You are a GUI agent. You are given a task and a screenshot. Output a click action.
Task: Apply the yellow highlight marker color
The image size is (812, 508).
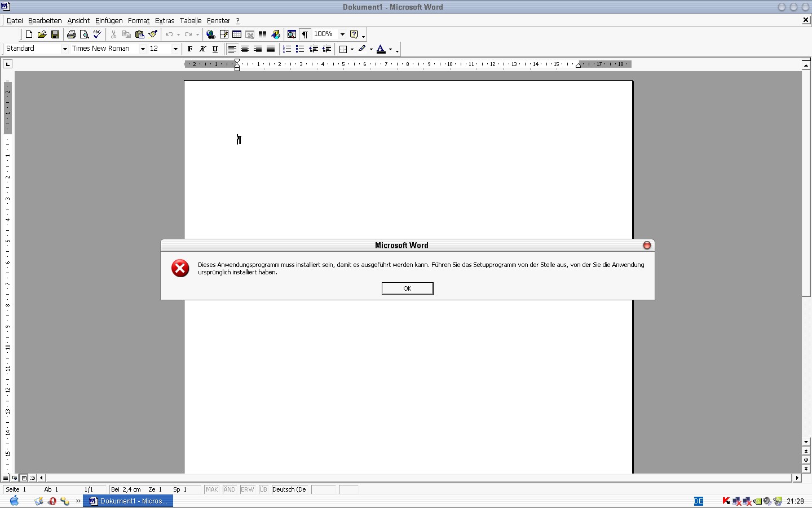tap(362, 49)
